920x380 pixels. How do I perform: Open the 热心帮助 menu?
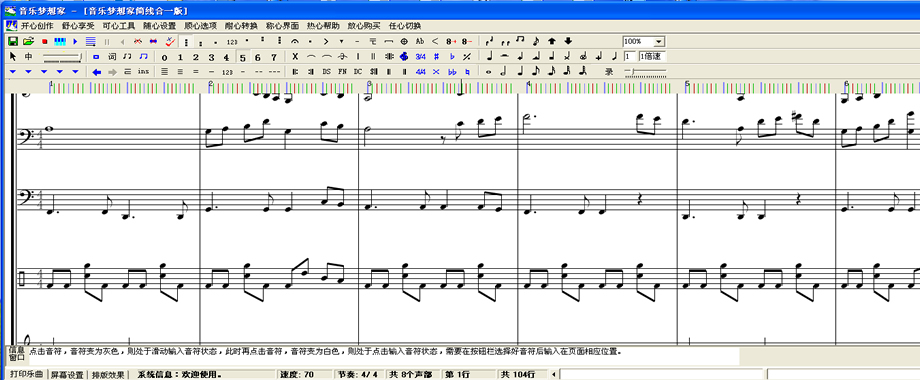point(323,26)
